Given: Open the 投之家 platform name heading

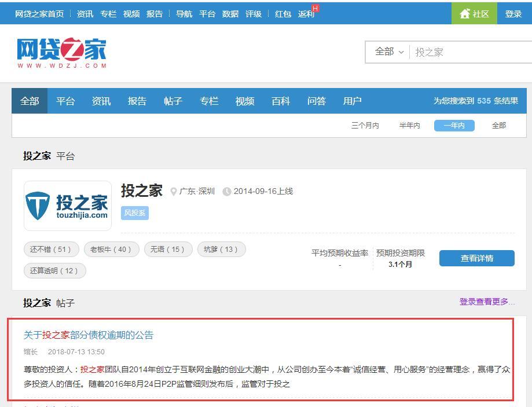Looking at the screenshot, I should [142, 191].
